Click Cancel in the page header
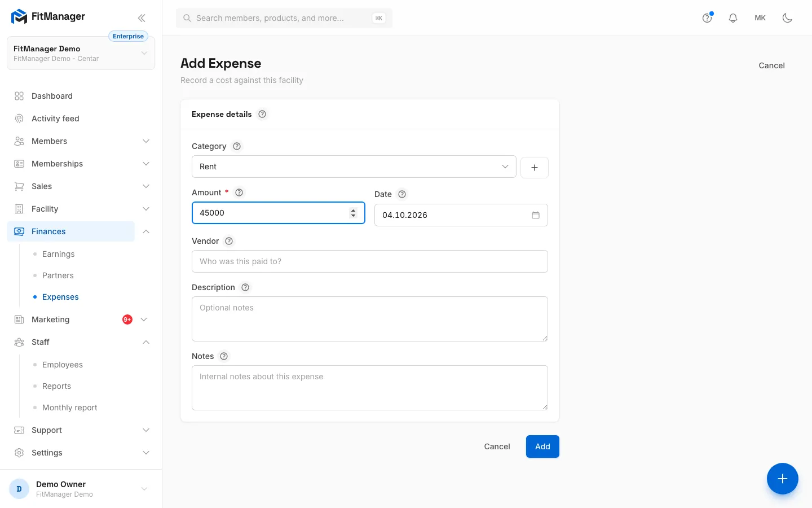Image resolution: width=812 pixels, height=508 pixels. (771, 65)
